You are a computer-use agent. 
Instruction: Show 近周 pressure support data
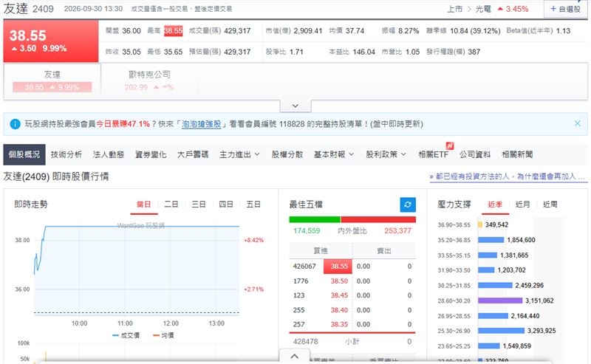(x=550, y=205)
